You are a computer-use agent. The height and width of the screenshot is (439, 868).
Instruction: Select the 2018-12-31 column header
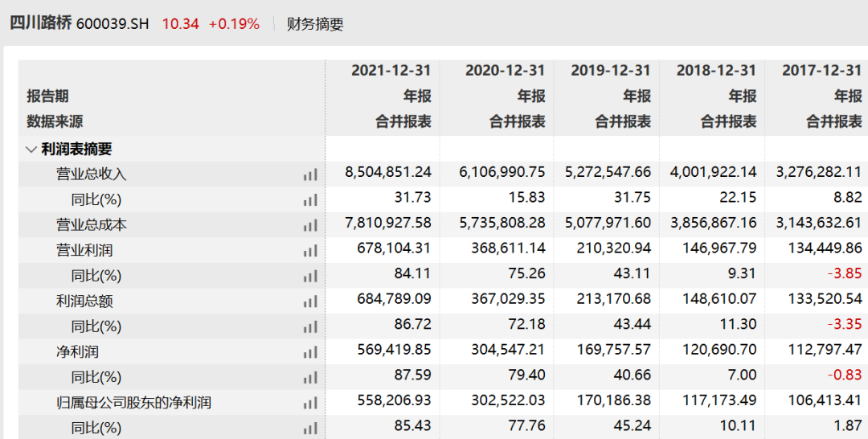(x=716, y=70)
